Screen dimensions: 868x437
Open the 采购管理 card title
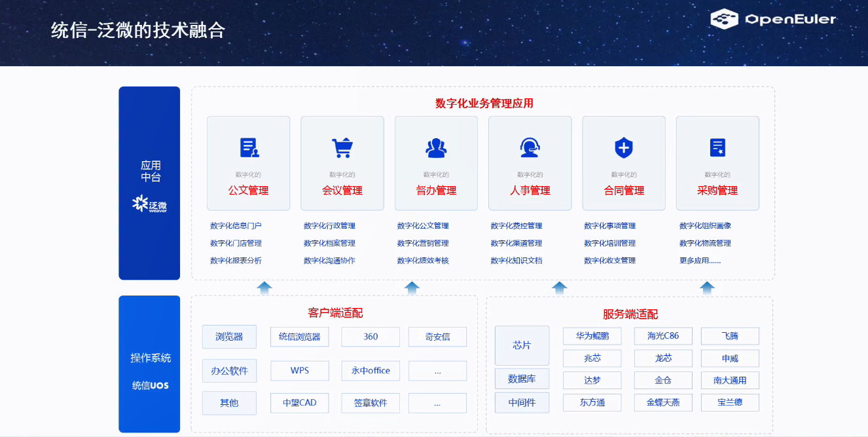[717, 191]
